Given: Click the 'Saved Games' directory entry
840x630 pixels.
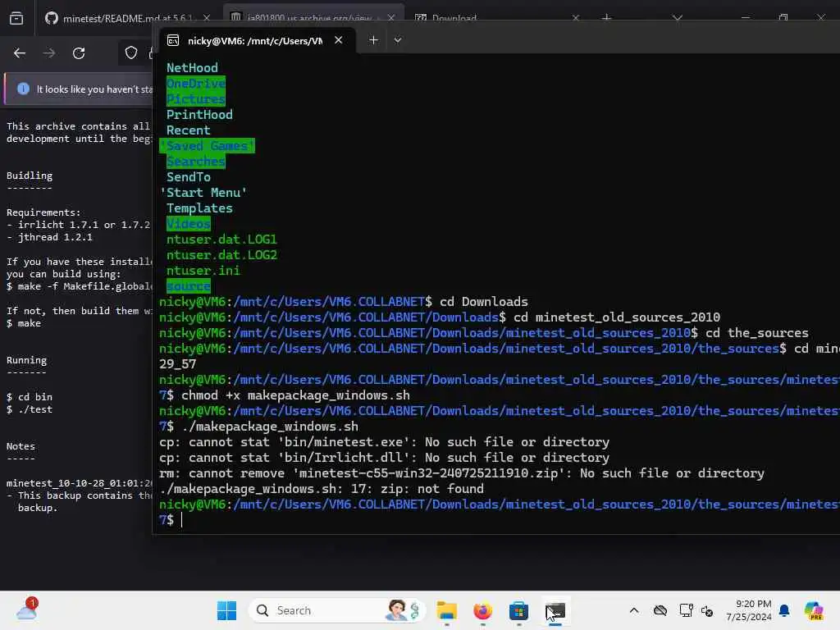Looking at the screenshot, I should pos(207,146).
